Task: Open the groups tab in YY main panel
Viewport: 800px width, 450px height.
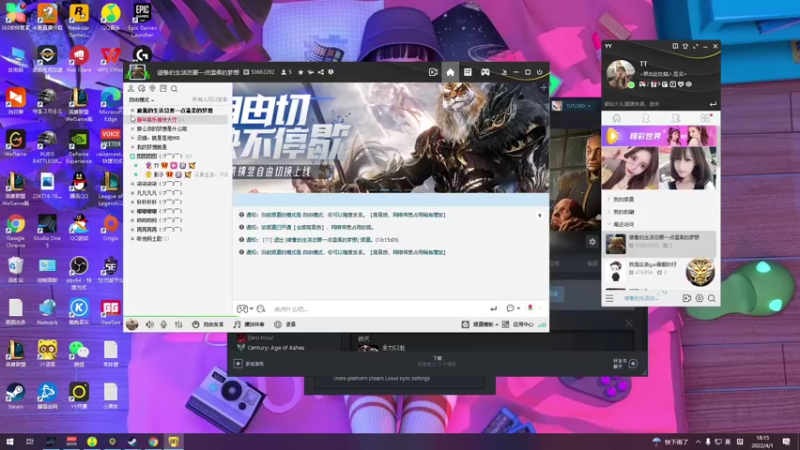Action: point(676,118)
